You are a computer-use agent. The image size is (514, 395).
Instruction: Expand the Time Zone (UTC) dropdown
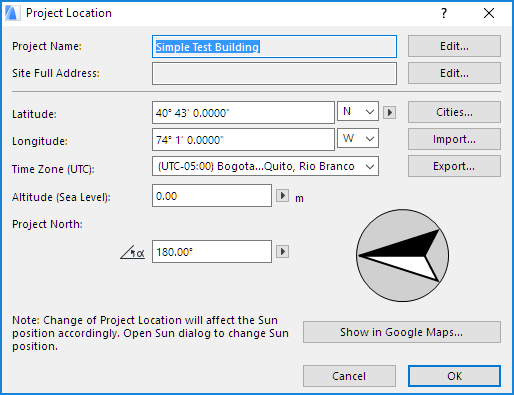coord(265,166)
